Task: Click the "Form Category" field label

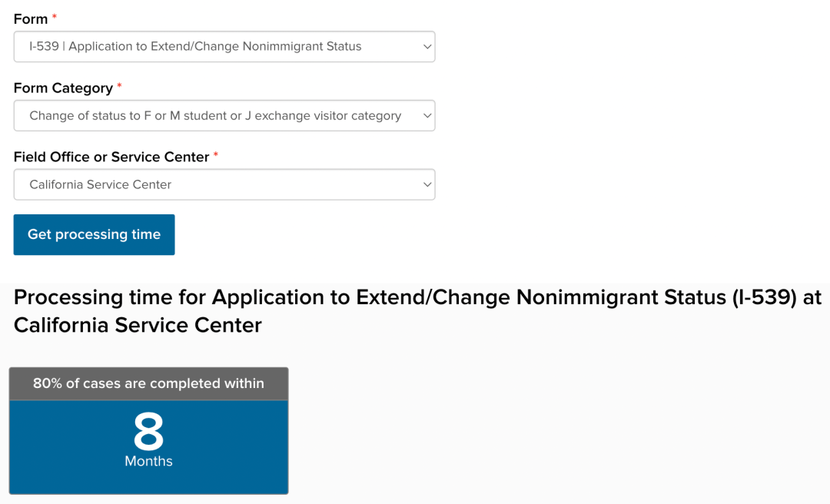Action: pos(63,88)
